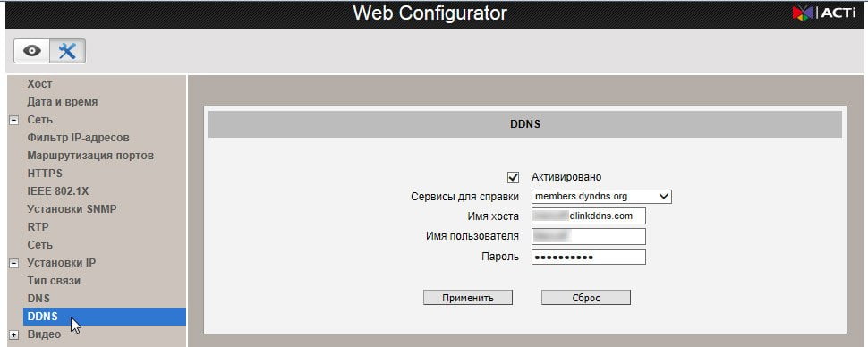The height and width of the screenshot is (347, 868).
Task: Click the Имя хоста text field
Action: click(589, 216)
